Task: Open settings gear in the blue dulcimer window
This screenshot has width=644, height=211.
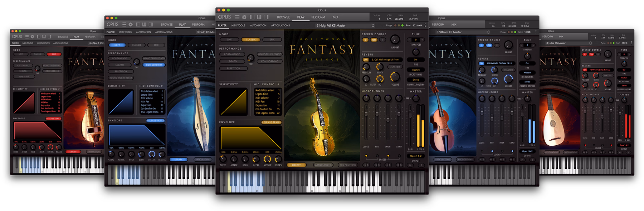Action: 131,25
